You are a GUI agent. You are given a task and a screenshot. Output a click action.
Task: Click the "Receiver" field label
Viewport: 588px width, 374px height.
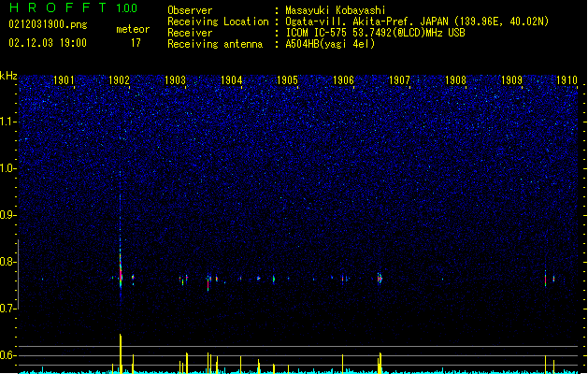pos(190,33)
